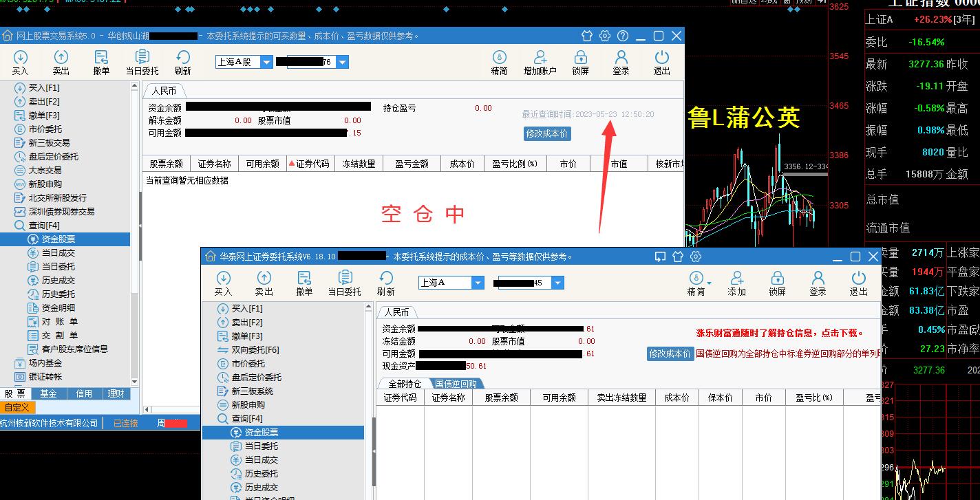This screenshot has height=500, width=980.
Task: Click 锁屏 lock icon in 华泰 window
Action: pyautogui.click(x=778, y=283)
